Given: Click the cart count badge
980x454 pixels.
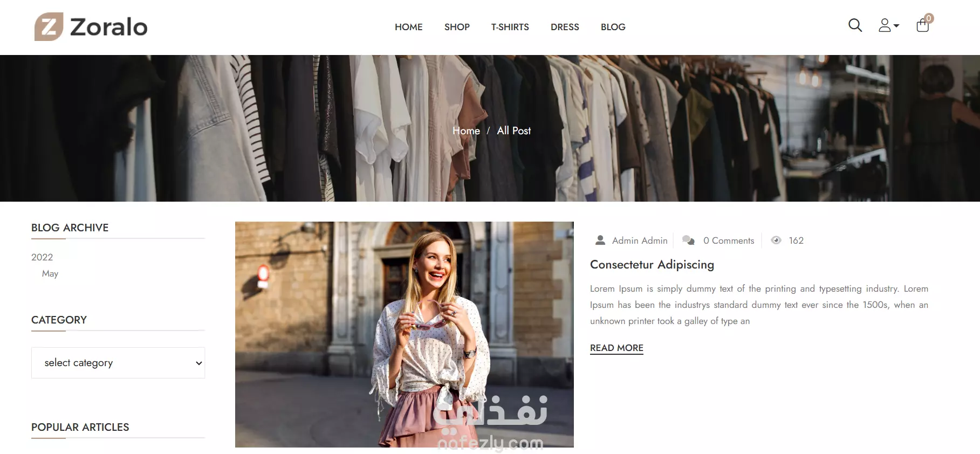Looking at the screenshot, I should 929,18.
